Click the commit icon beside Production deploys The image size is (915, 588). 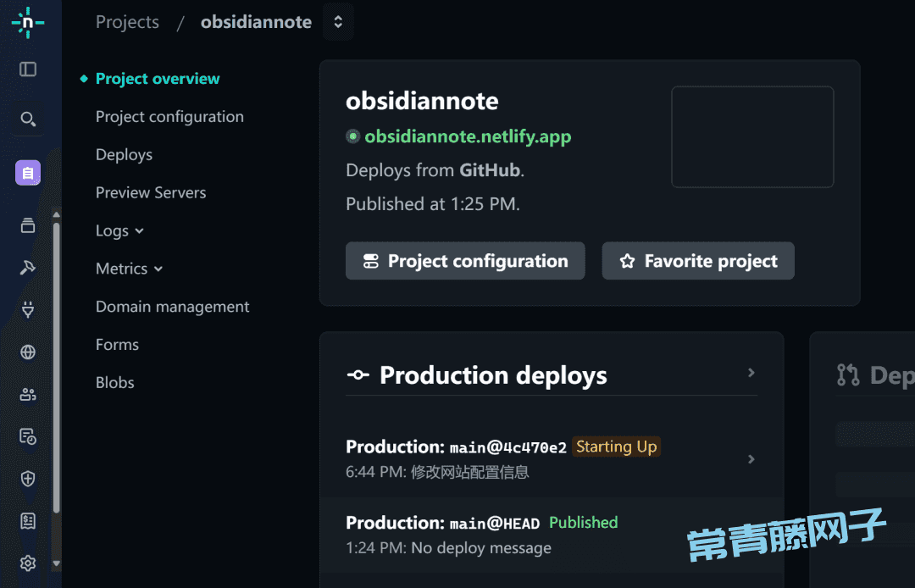point(358,375)
